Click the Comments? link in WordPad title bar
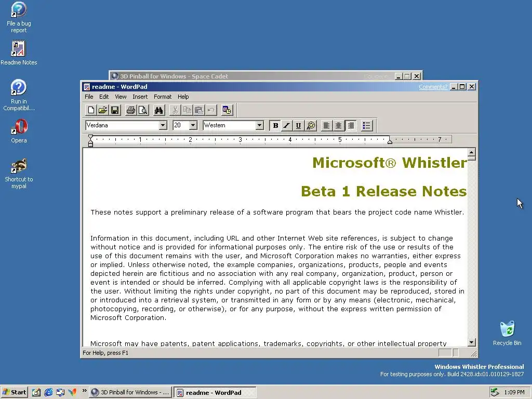 (x=433, y=87)
